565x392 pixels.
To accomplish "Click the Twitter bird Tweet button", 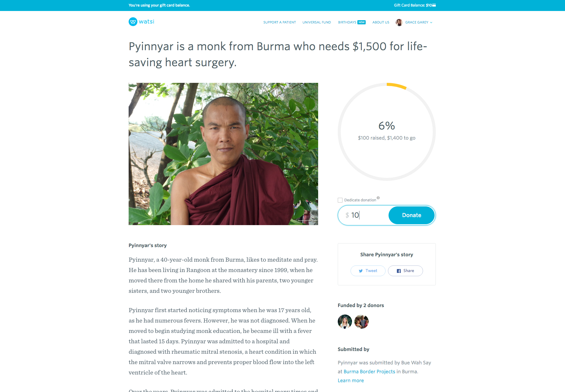I will tap(368, 271).
